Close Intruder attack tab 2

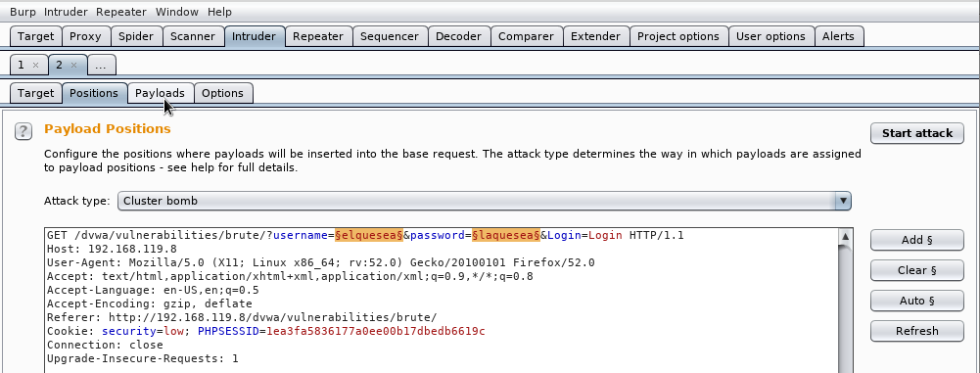73,65
